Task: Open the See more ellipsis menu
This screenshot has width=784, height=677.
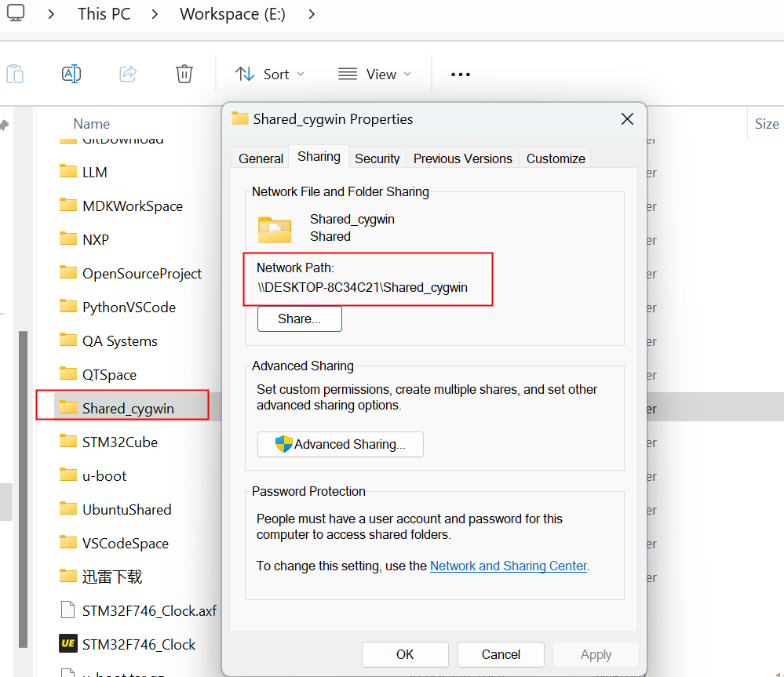Action: coord(461,75)
